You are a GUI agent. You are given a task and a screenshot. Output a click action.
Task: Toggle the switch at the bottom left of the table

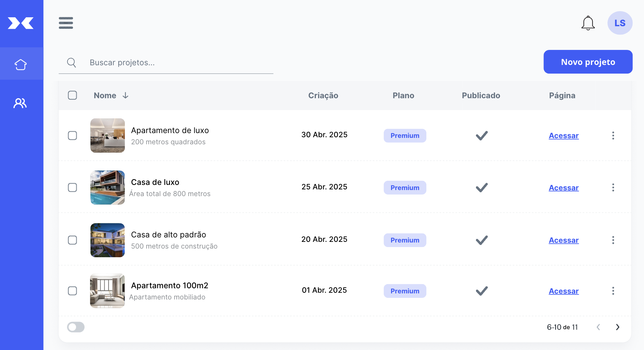coord(76,327)
